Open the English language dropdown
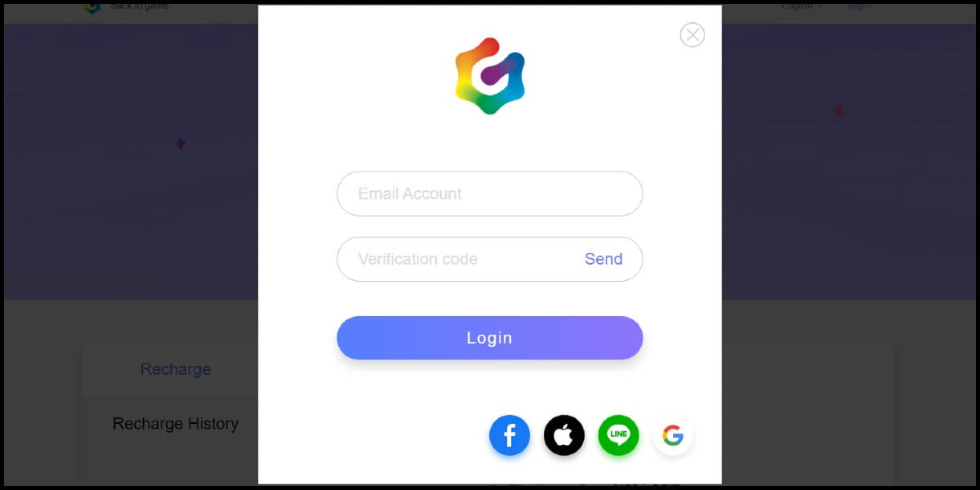The width and height of the screenshot is (980, 490). pyautogui.click(x=802, y=7)
